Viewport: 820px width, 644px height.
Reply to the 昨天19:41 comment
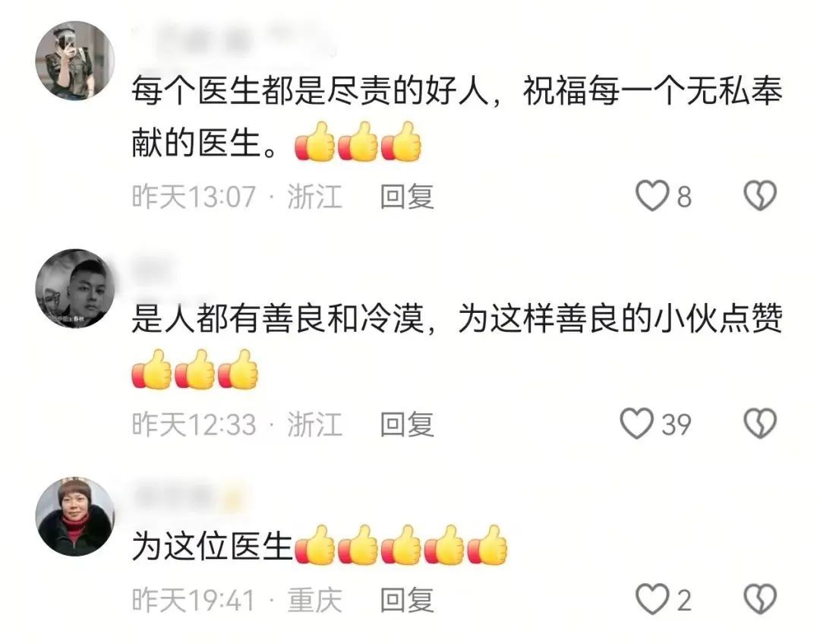click(x=407, y=600)
